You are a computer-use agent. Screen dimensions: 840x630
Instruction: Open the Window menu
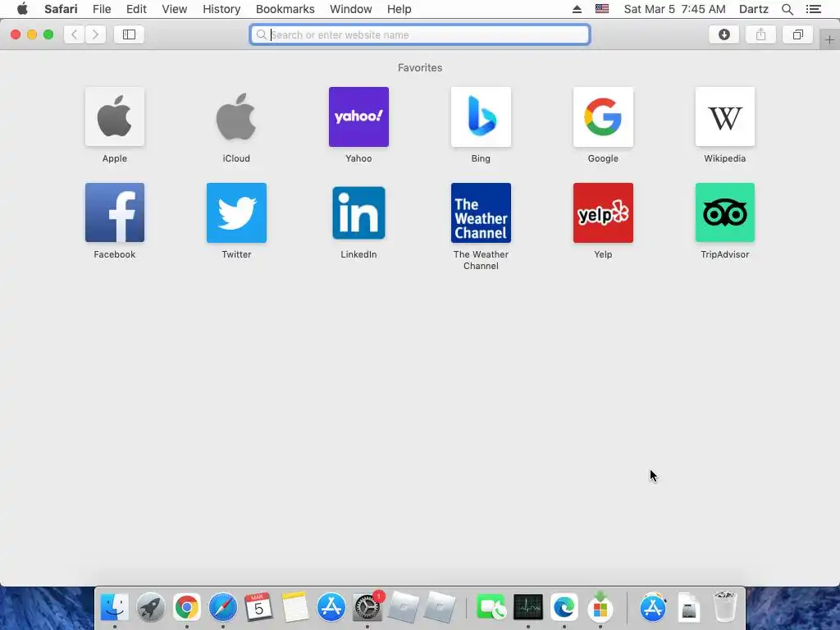click(351, 9)
